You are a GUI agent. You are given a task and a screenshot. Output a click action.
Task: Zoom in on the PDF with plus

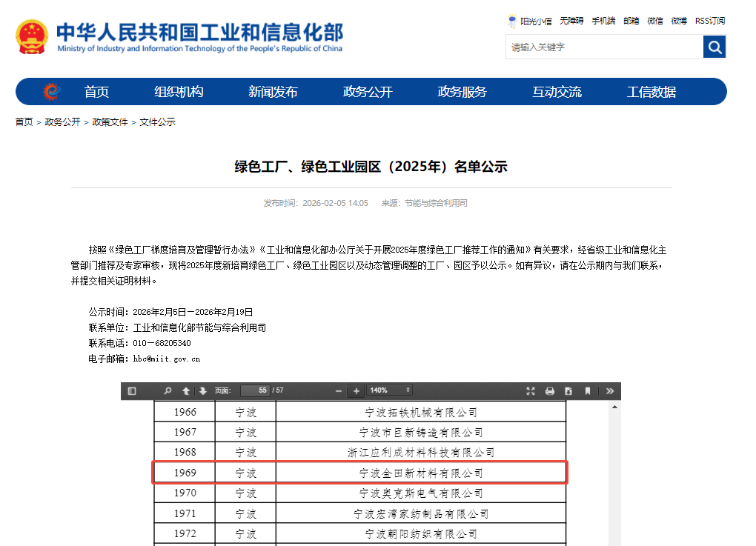pyautogui.click(x=357, y=390)
